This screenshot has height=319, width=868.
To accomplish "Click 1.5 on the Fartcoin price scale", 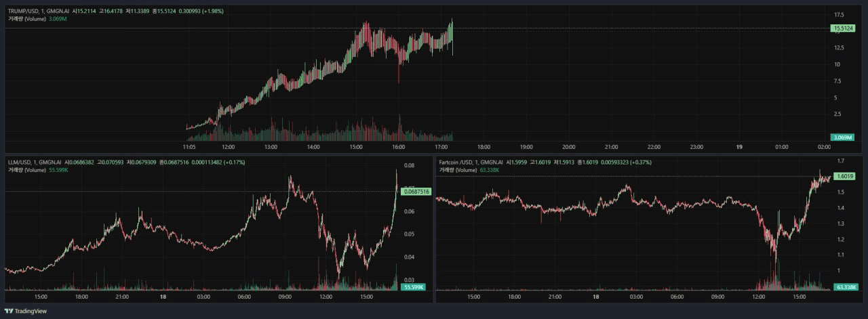I will pos(840,192).
